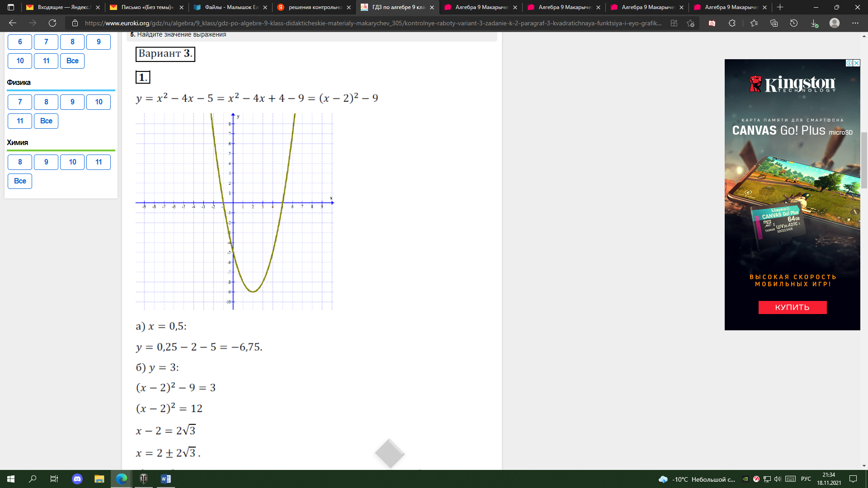868x488 pixels.
Task: Open ad info icon
Action: (849, 63)
